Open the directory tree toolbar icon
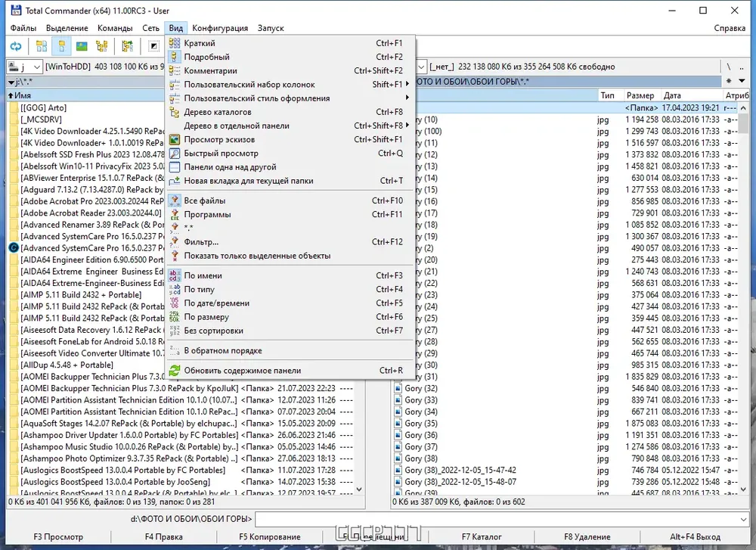 (x=102, y=46)
